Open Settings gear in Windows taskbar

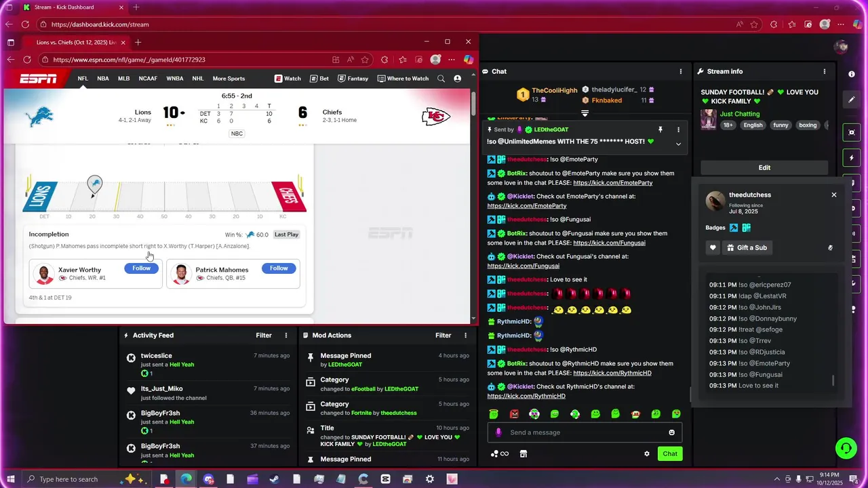point(429,479)
